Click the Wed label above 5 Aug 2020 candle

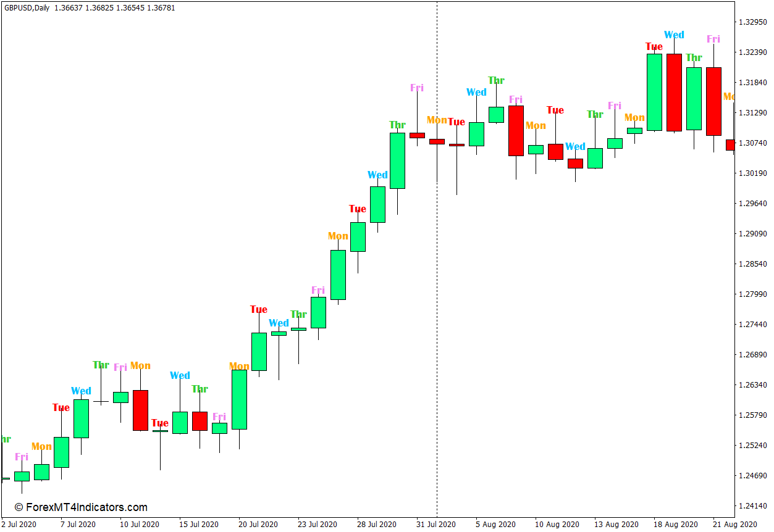point(476,92)
